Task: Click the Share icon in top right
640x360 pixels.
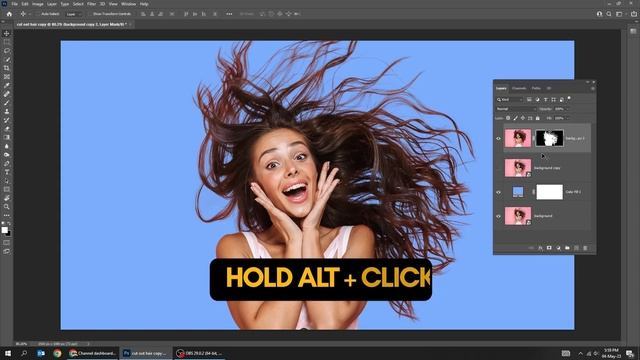Action: [633, 14]
